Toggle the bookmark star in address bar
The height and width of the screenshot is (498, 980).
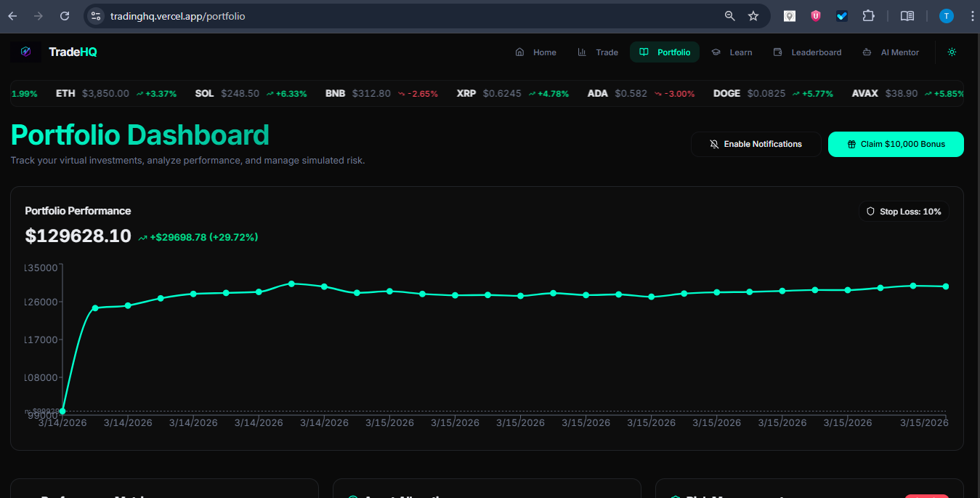(753, 15)
